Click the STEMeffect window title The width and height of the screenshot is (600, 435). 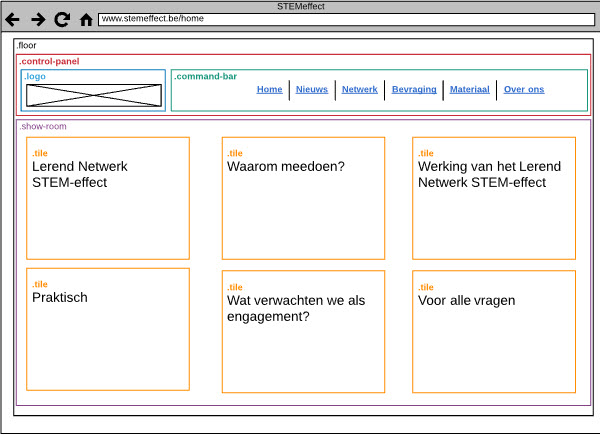(x=301, y=6)
